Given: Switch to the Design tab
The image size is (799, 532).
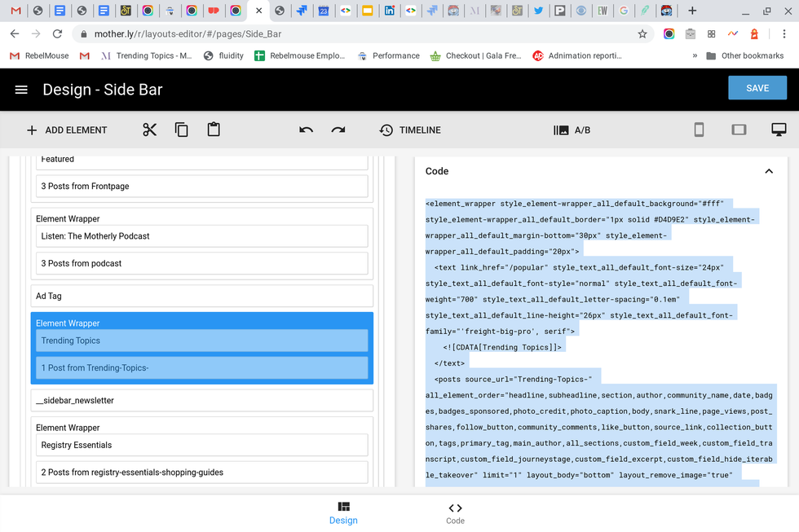Looking at the screenshot, I should click(343, 512).
